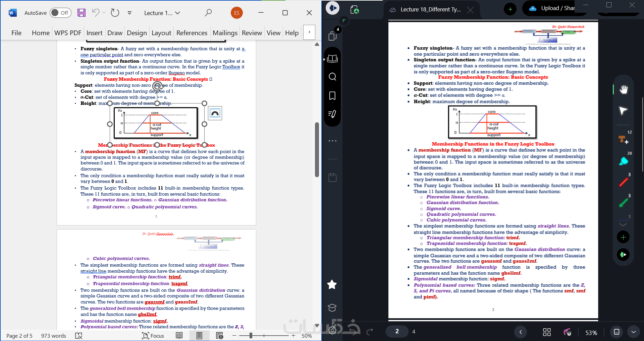
Task: Toggle the AutoSave switch
Action: (60, 13)
